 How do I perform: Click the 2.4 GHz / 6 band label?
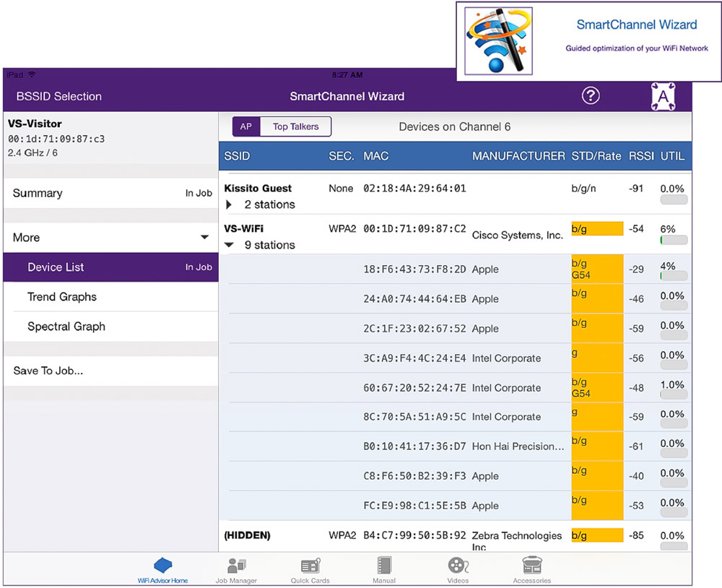coord(32,153)
